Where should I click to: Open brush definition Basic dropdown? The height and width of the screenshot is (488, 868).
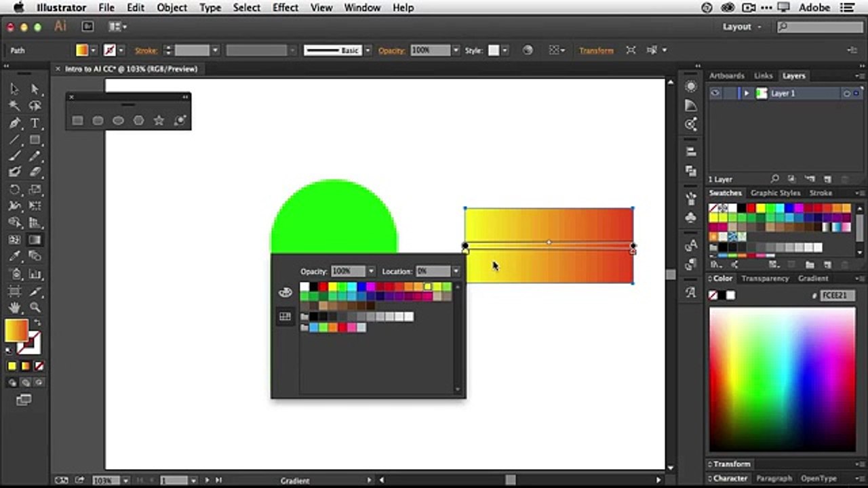tap(368, 50)
